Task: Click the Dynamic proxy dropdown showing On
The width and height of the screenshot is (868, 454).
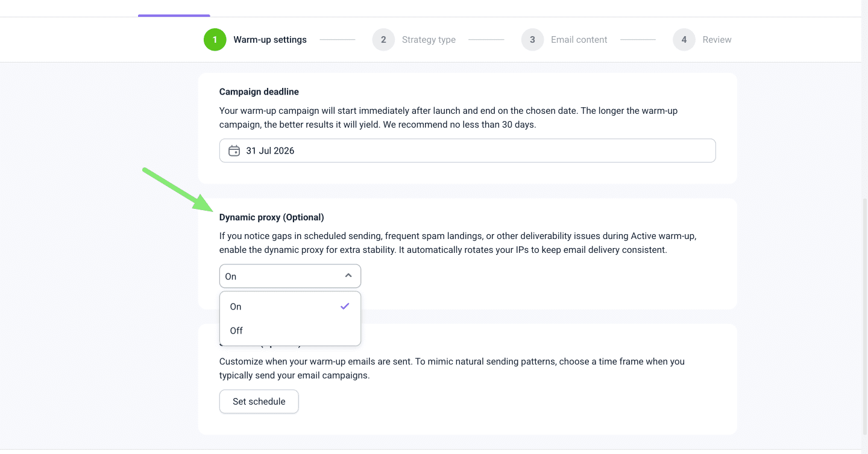Action: pyautogui.click(x=283, y=276)
